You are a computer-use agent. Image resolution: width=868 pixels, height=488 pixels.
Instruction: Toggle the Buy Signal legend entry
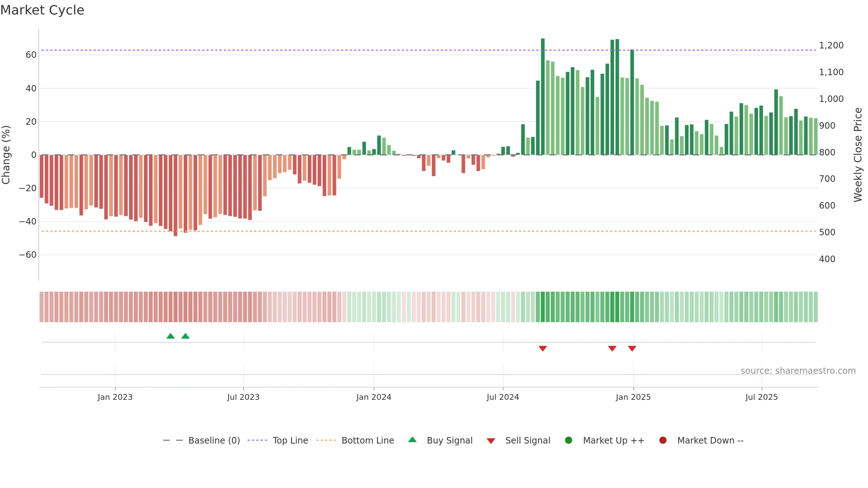point(440,440)
